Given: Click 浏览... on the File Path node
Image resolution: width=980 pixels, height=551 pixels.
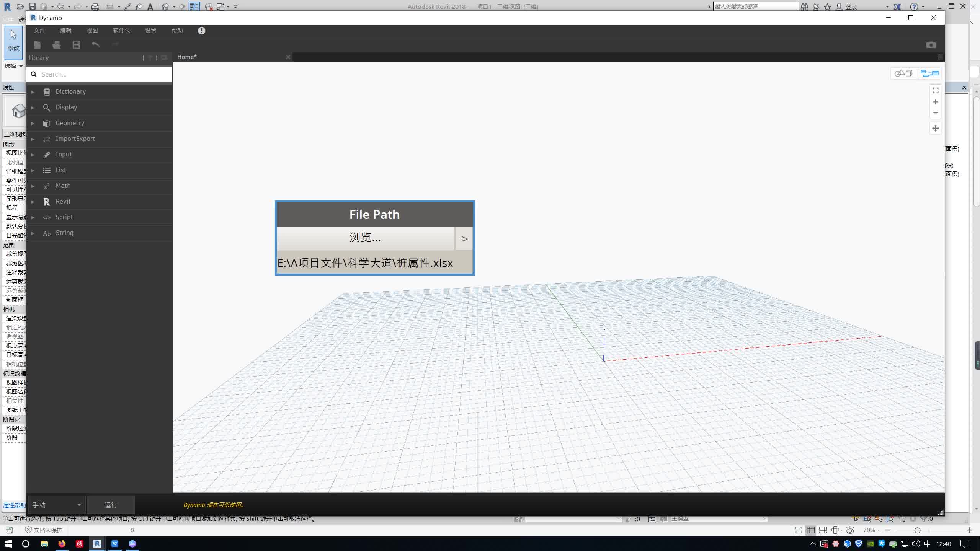Looking at the screenshot, I should [x=364, y=238].
